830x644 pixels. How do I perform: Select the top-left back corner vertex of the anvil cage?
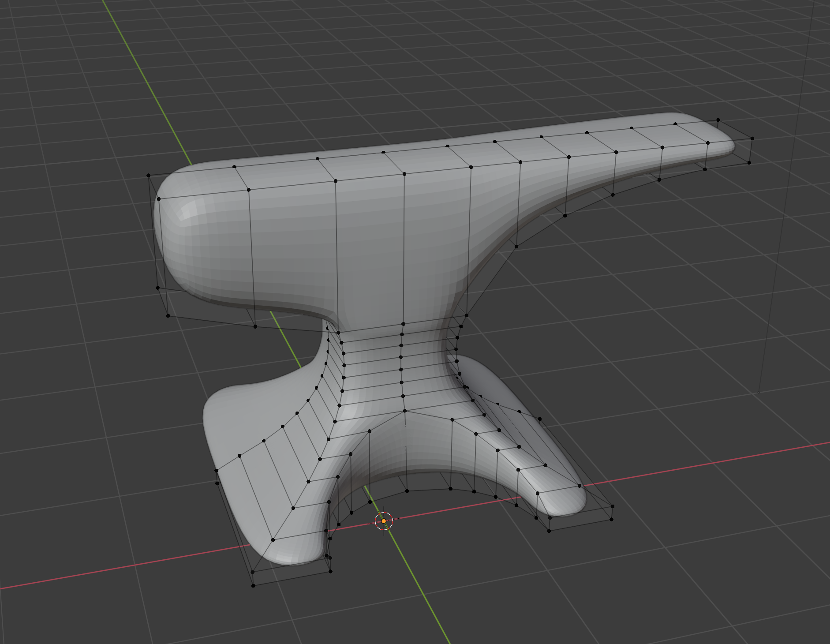pos(149,176)
